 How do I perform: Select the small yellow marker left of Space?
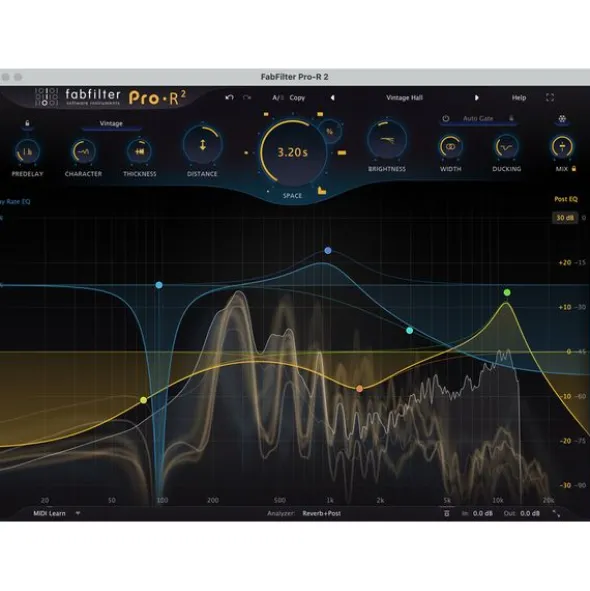246,153
